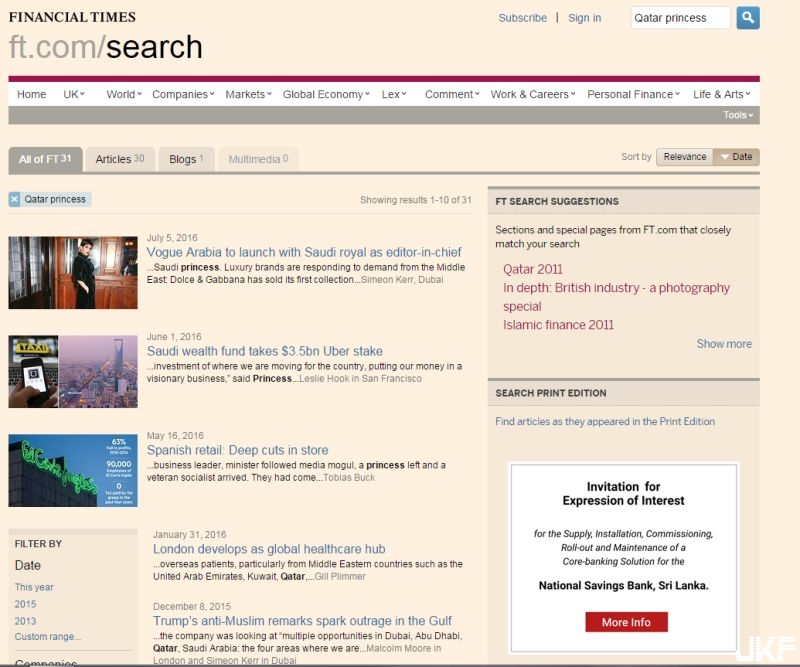Choose the Custom range date filter
This screenshot has height=667, width=800.
(x=47, y=637)
